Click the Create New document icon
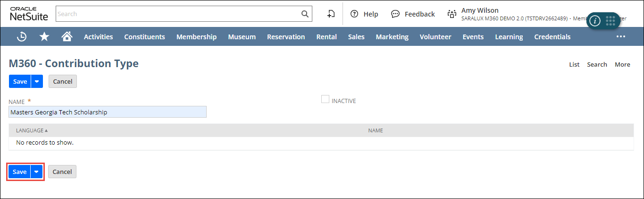The width and height of the screenshot is (644, 199). (x=331, y=14)
